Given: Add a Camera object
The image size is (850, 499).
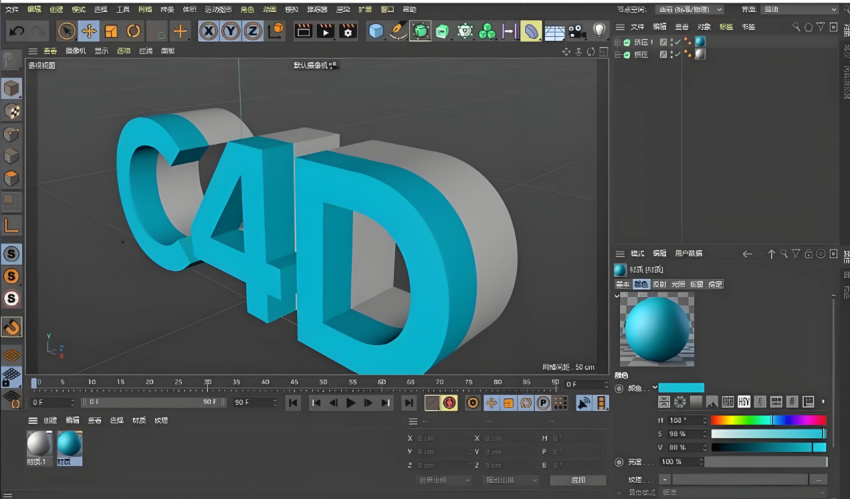Looking at the screenshot, I should [576, 31].
